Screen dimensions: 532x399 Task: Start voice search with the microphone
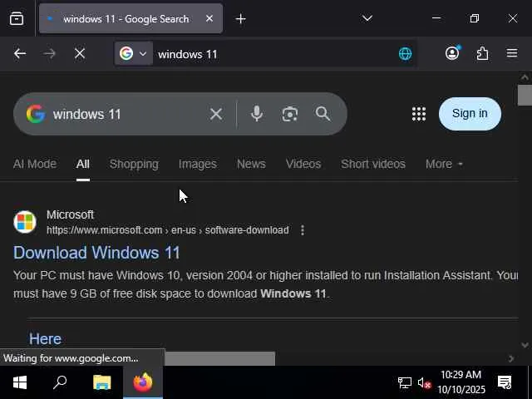[257, 114]
